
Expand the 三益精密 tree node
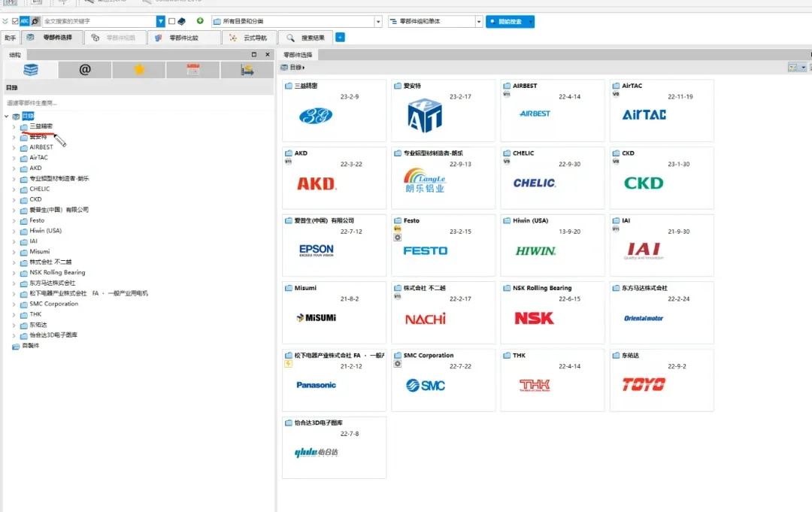pos(14,127)
